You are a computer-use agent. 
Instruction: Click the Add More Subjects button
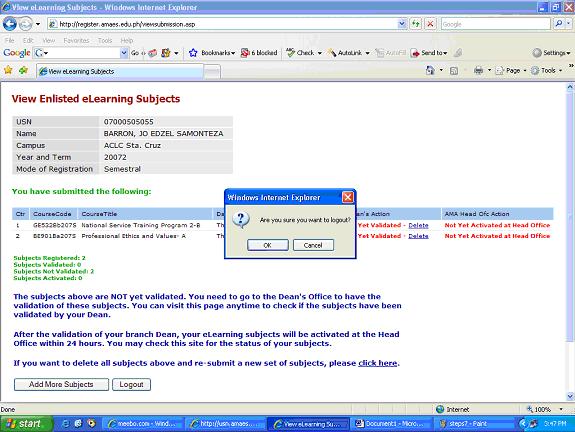(61, 384)
